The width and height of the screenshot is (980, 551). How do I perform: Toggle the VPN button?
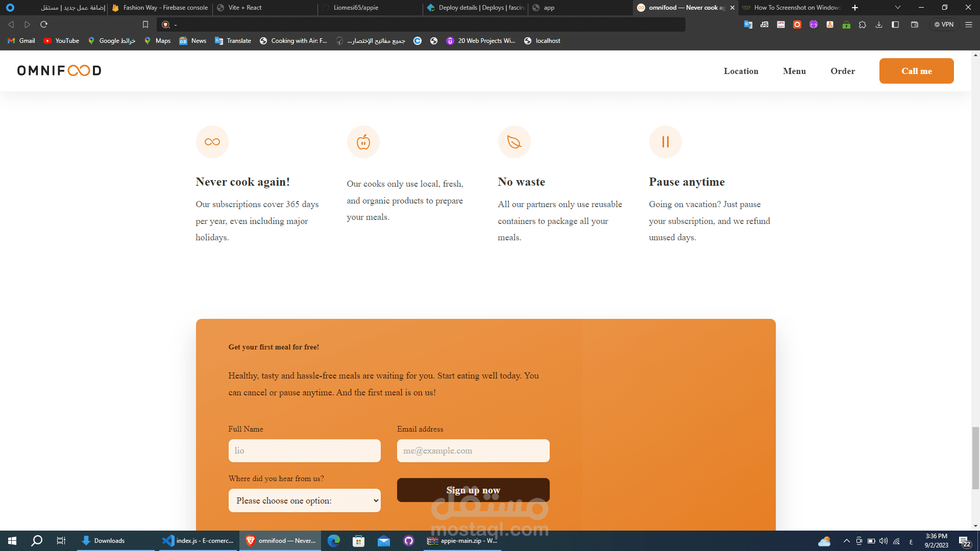[944, 24]
